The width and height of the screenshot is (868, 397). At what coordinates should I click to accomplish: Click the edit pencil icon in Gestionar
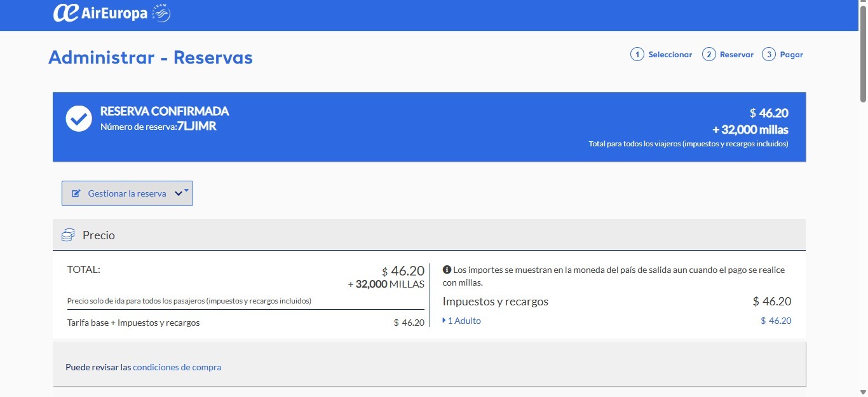click(x=76, y=193)
